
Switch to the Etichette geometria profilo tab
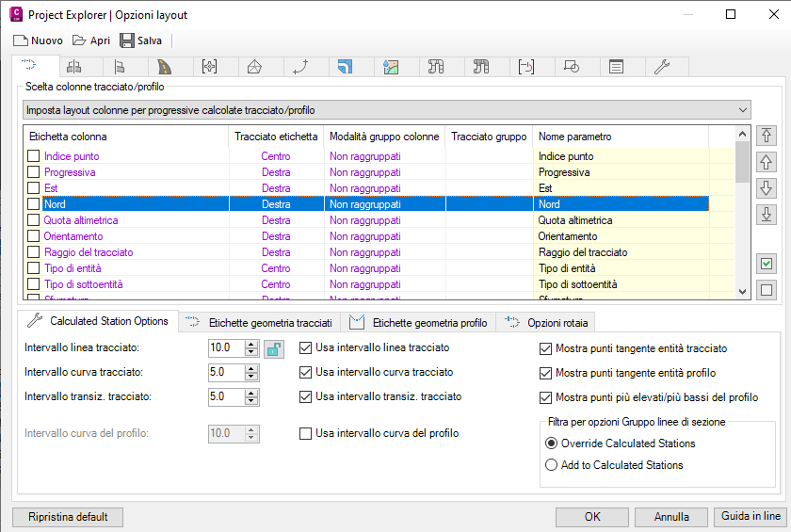[418, 323]
